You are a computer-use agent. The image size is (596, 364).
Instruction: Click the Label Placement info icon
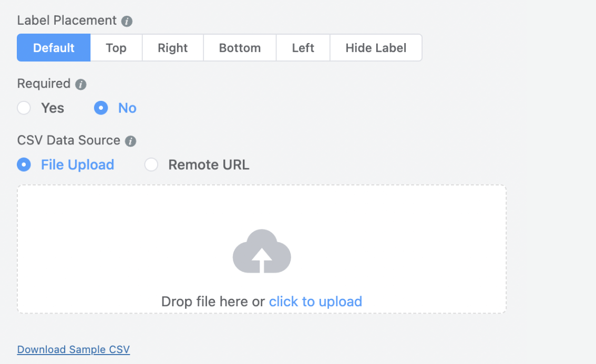(x=127, y=22)
